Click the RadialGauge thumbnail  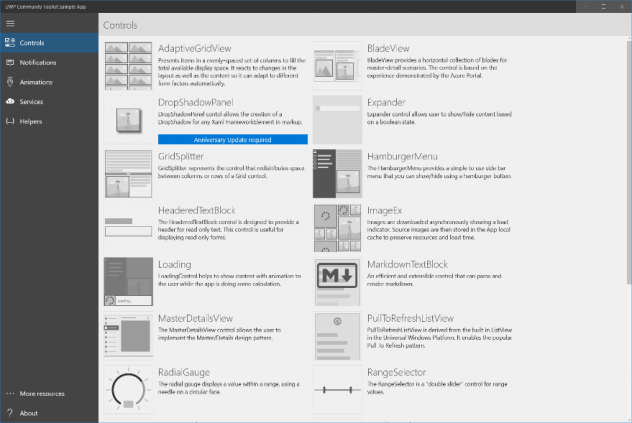pyautogui.click(x=128, y=391)
